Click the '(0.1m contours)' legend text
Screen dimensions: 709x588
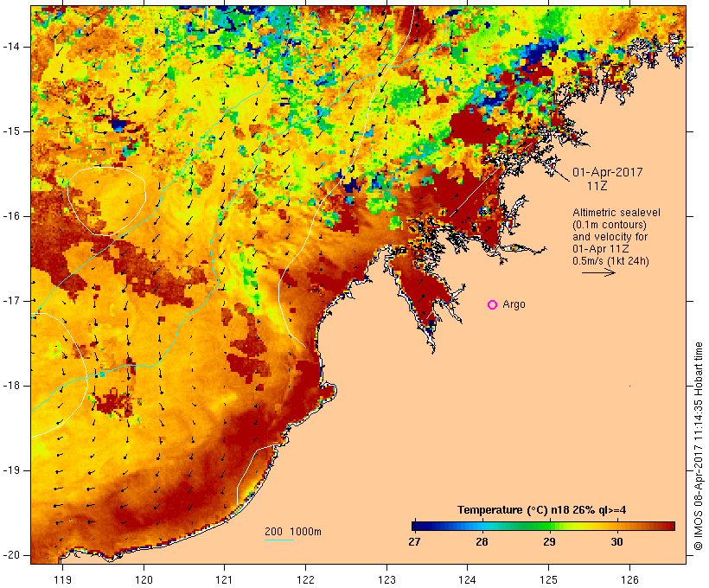click(610, 225)
